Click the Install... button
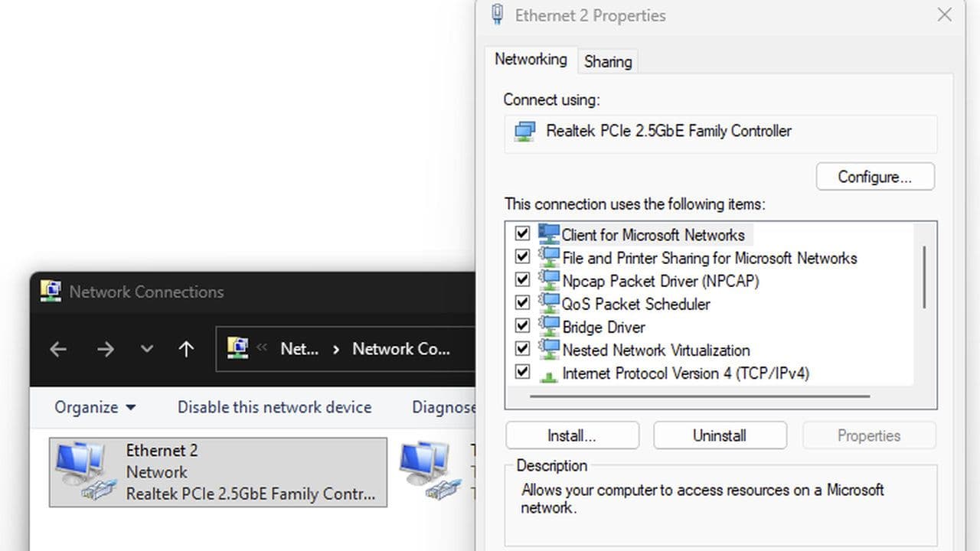 572,435
